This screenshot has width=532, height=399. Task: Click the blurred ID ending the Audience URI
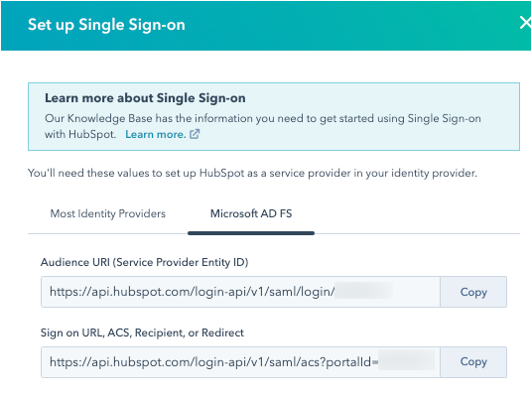pyautogui.click(x=363, y=291)
